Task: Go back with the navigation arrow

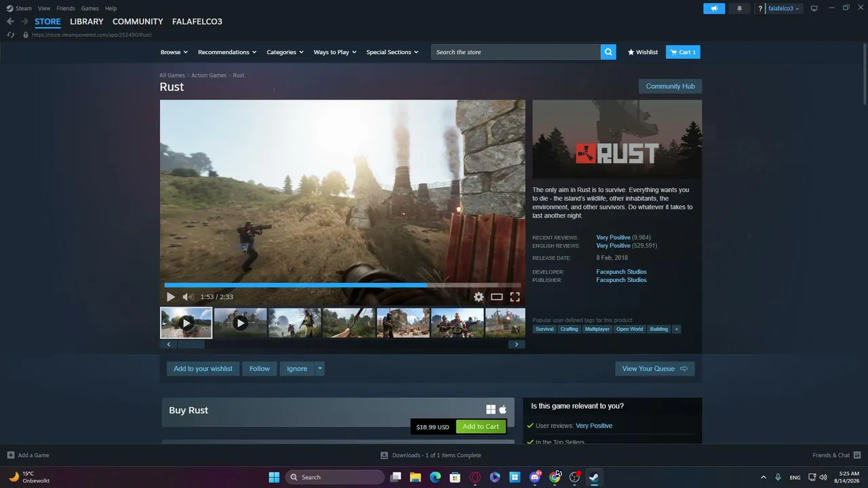Action: pos(10,22)
